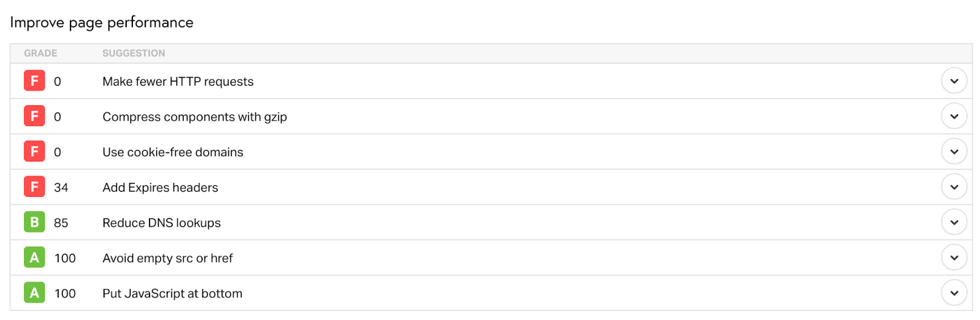The width and height of the screenshot is (980, 320).
Task: Click the green B grade badge
Action: (x=34, y=222)
